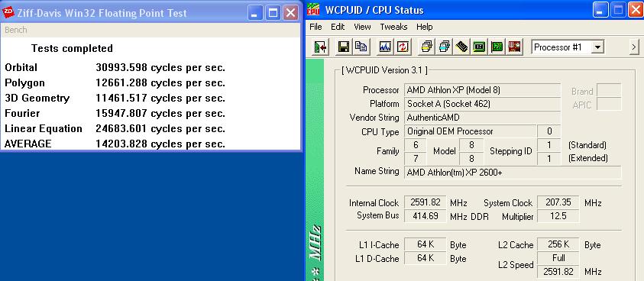Click the Ziff-Davis ZD title bar icon
644x281 pixels.
click(8, 13)
